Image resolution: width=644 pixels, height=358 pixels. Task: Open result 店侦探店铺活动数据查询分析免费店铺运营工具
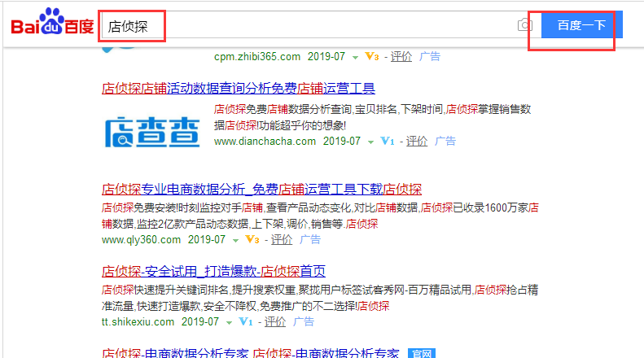[x=239, y=88]
